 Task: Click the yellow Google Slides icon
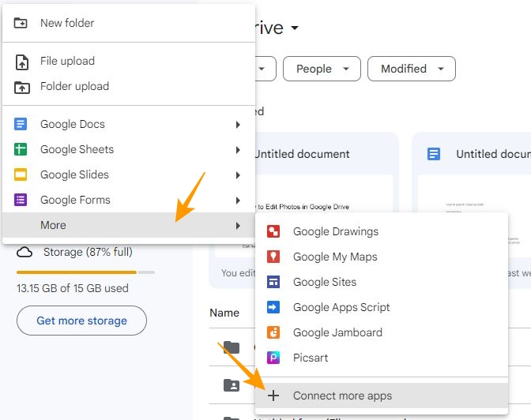[x=21, y=174]
